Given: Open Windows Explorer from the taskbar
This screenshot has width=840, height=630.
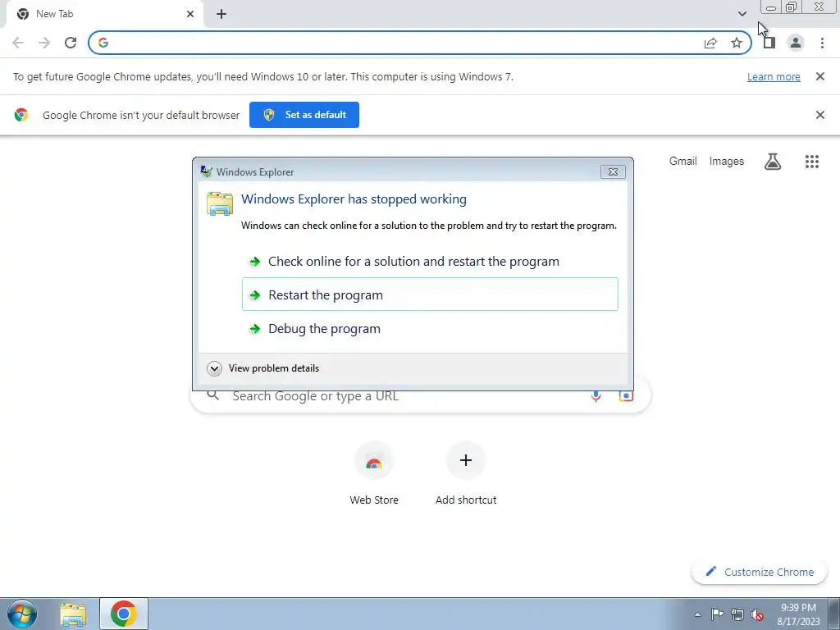Looking at the screenshot, I should pyautogui.click(x=73, y=614).
